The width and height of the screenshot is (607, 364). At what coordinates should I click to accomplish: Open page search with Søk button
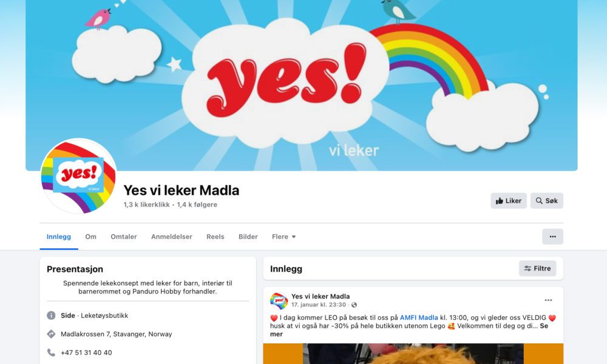(x=547, y=201)
